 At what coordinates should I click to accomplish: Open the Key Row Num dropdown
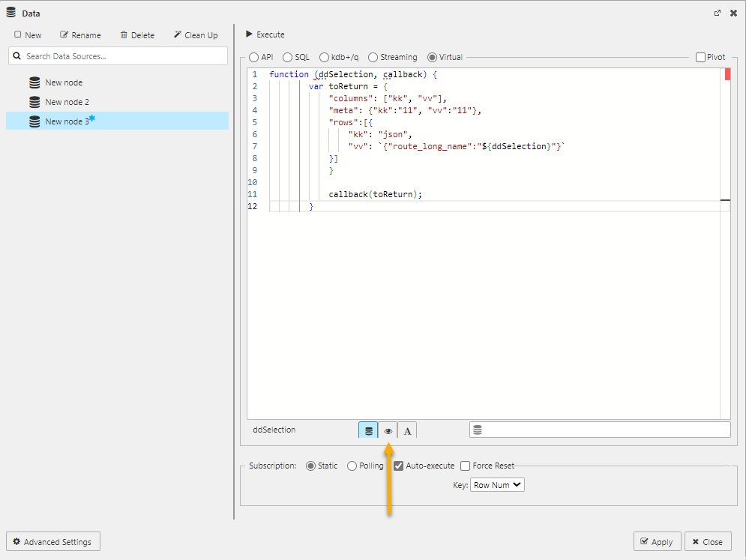497,485
